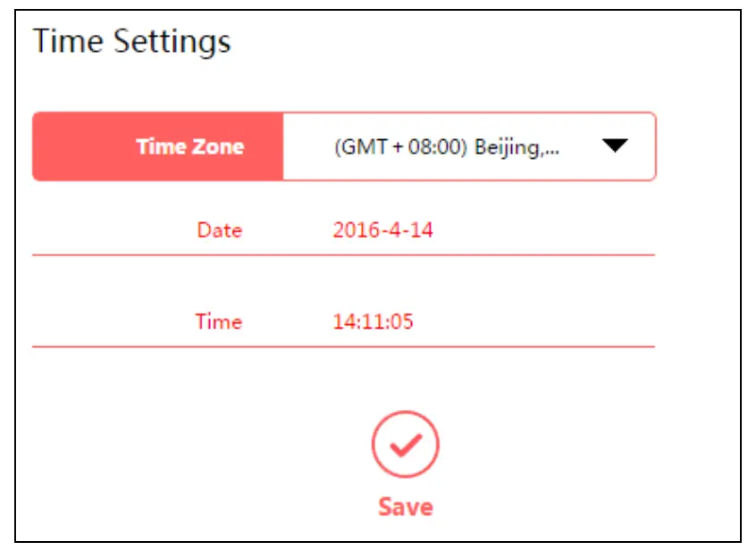Click the Date field label
The image size is (756, 550).
coord(220,229)
